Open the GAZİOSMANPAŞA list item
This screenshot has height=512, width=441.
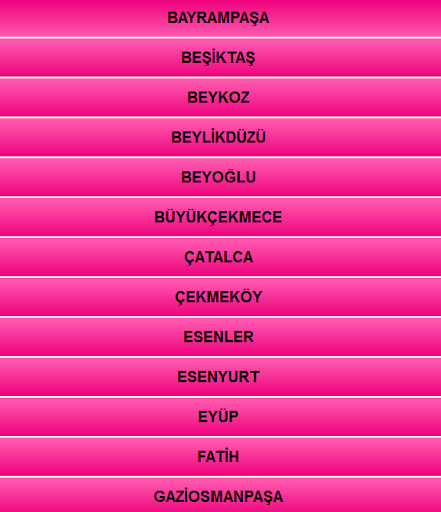[x=220, y=495]
